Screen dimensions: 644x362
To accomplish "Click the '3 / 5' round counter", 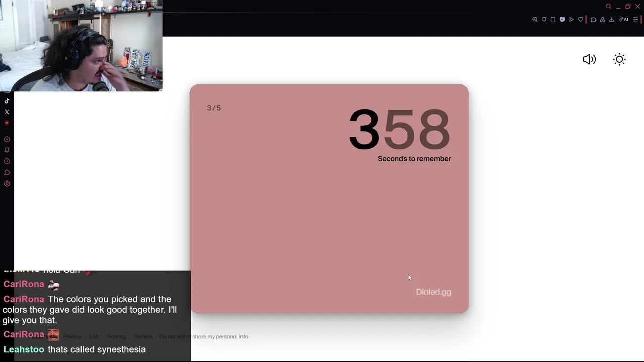I will (214, 108).
